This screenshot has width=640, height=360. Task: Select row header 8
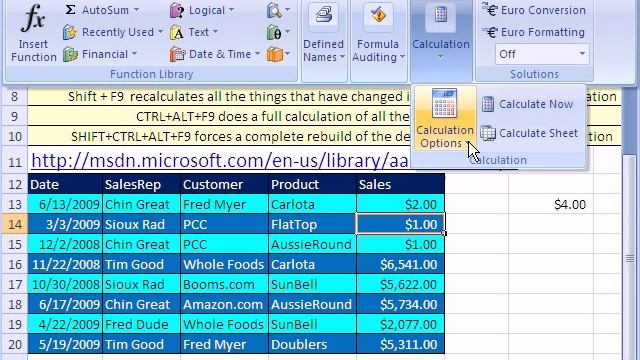tap(15, 97)
